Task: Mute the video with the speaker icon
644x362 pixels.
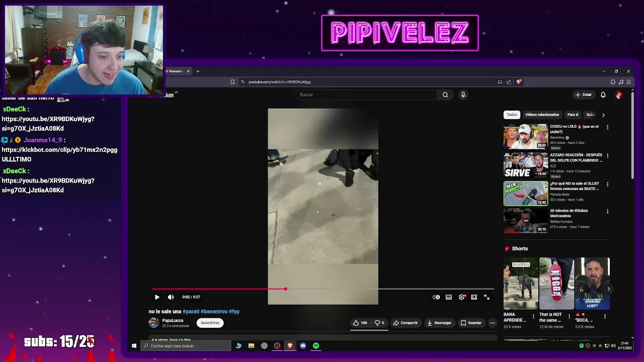Action: point(171,297)
